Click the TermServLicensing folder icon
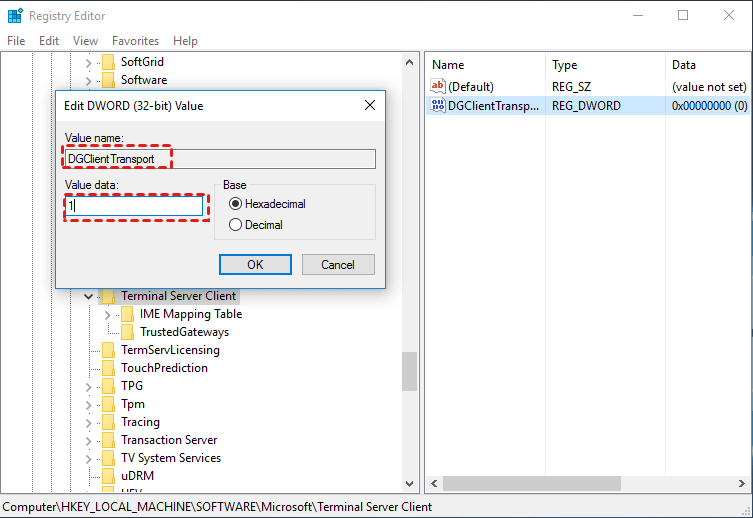Screen dimensions: 753x518 tap(109, 350)
